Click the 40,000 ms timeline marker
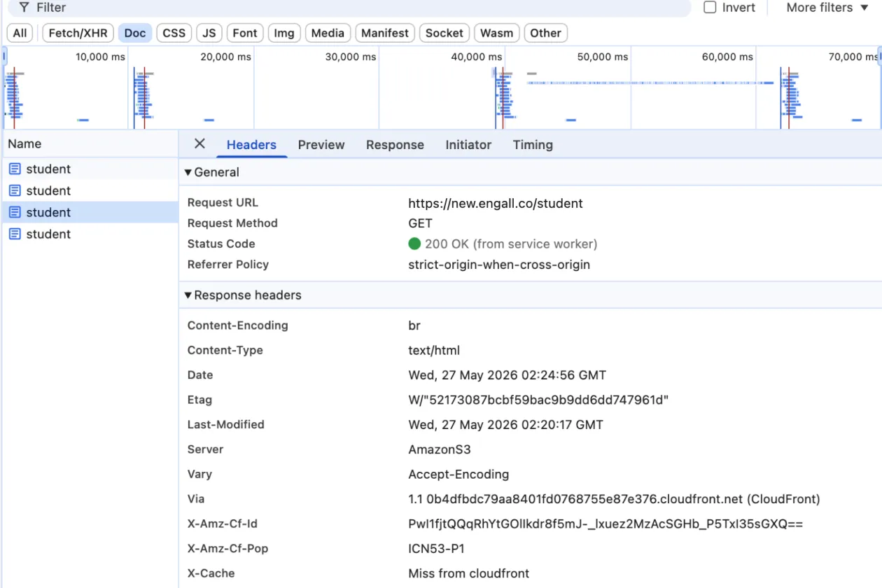This screenshot has height=588, width=882. (477, 57)
